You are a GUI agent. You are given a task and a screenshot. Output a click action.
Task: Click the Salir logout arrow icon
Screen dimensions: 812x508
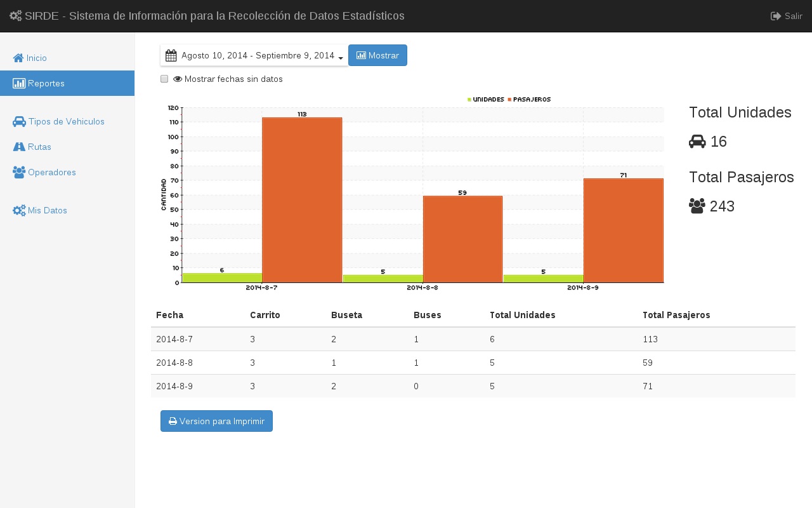[x=776, y=16]
